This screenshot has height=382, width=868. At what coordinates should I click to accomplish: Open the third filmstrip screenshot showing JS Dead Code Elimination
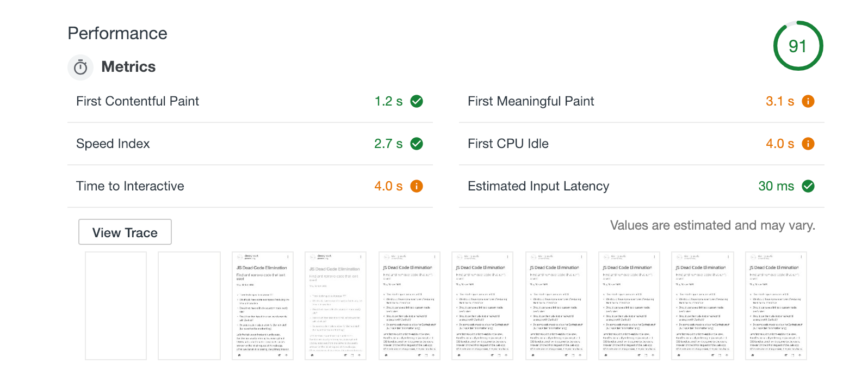(262, 306)
